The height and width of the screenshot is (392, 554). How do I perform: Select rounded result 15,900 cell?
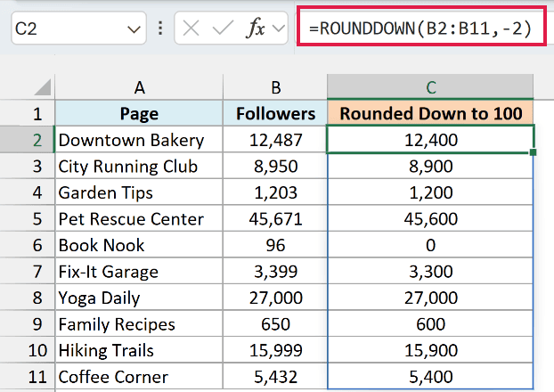click(430, 350)
